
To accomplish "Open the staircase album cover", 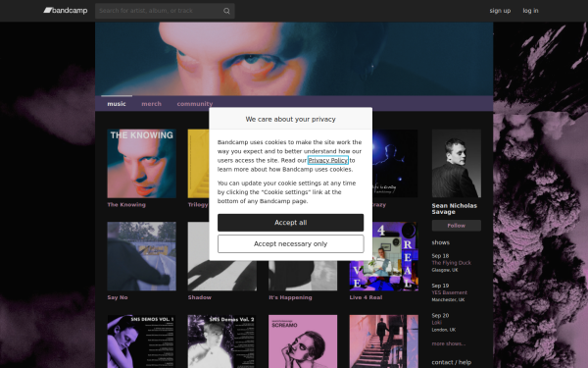I will point(383,342).
